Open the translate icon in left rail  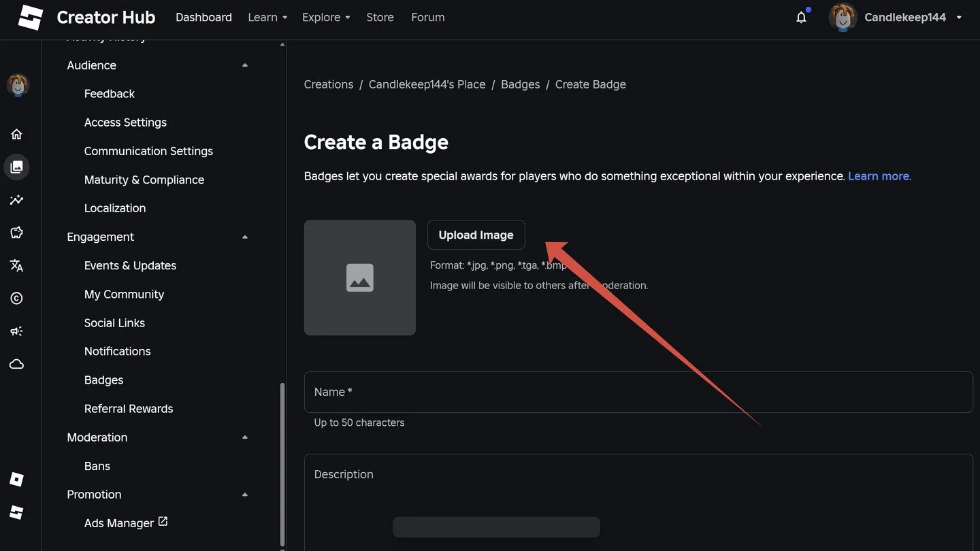(17, 265)
